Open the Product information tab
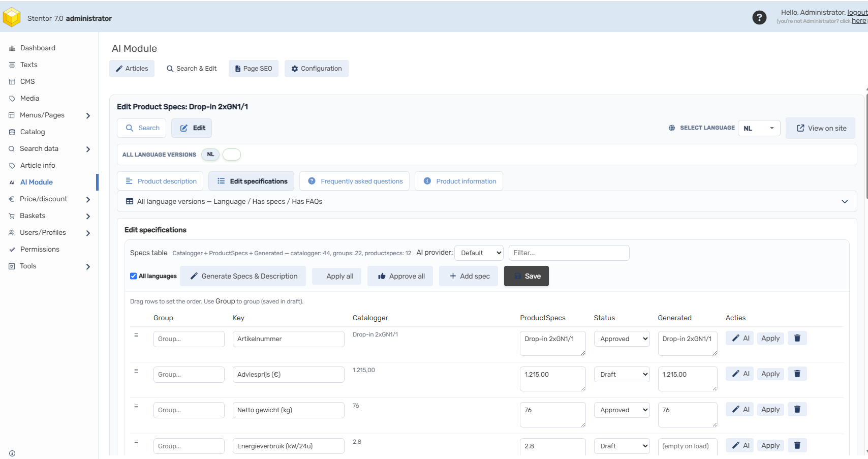The image size is (868, 459). (459, 181)
